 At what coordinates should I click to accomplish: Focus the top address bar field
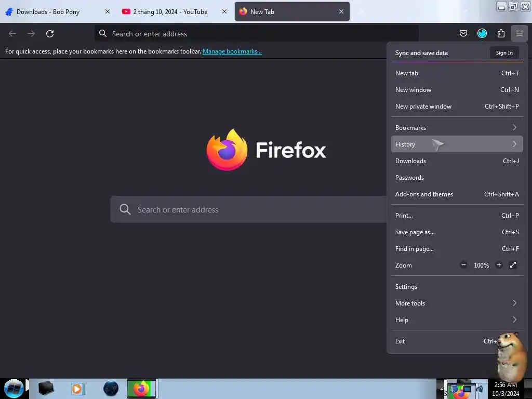(256, 34)
